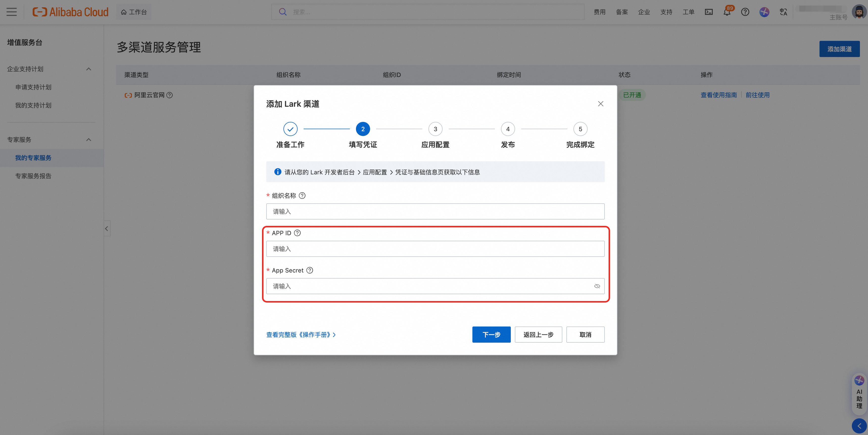Click help icon next to App Secret
The image size is (868, 435).
click(310, 270)
